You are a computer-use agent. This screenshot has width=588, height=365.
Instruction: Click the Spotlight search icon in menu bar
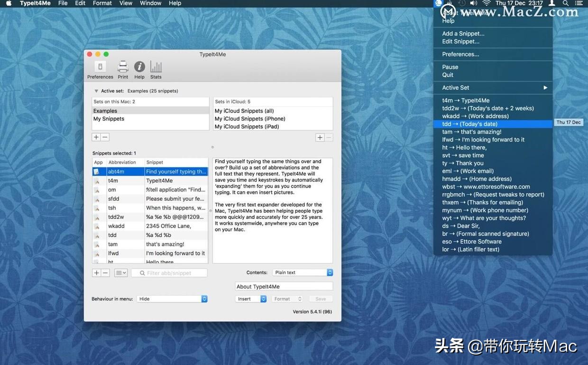565,3
